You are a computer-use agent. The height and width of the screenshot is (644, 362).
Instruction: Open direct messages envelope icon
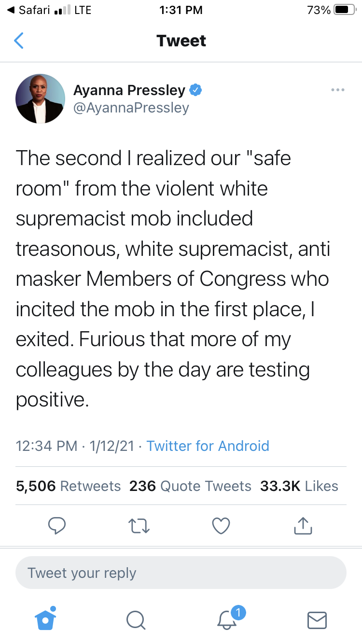click(x=317, y=620)
